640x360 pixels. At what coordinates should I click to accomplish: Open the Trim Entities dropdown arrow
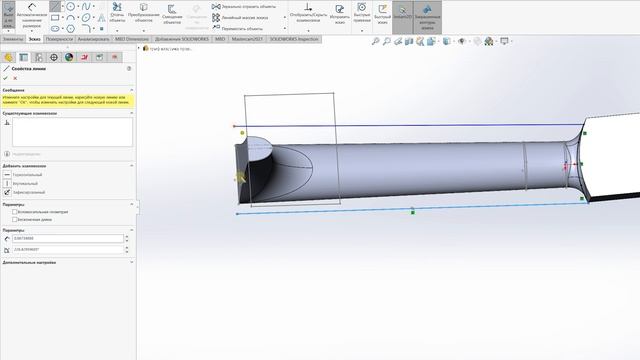click(x=117, y=31)
